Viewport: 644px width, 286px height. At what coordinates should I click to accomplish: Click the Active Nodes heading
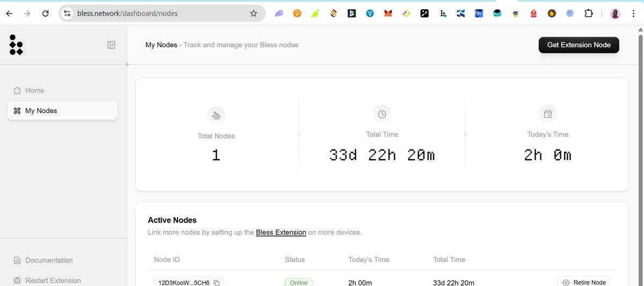(x=172, y=220)
